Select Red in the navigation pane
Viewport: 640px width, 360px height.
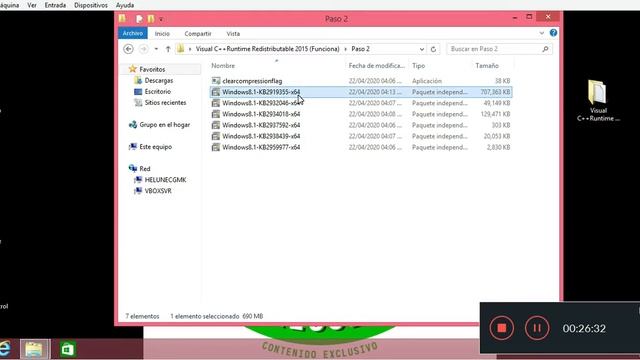tap(144, 169)
